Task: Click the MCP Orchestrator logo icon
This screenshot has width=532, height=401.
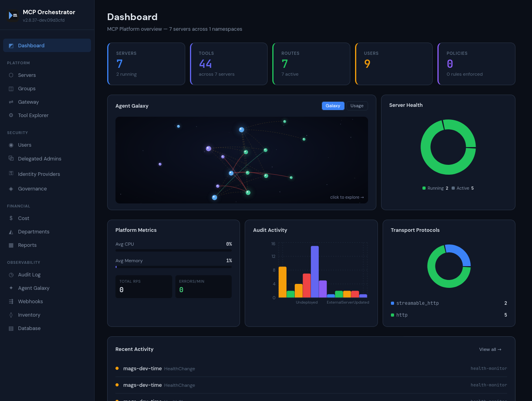Action: (13, 15)
